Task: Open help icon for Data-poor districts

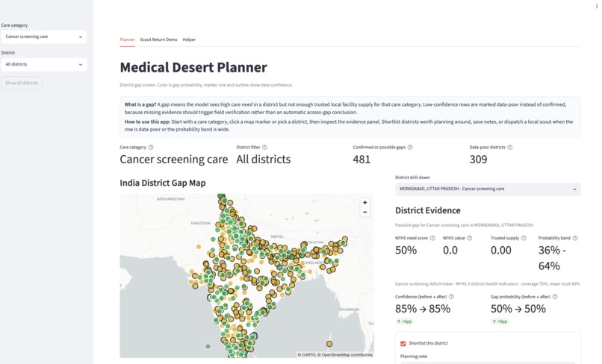Action: tap(510, 147)
